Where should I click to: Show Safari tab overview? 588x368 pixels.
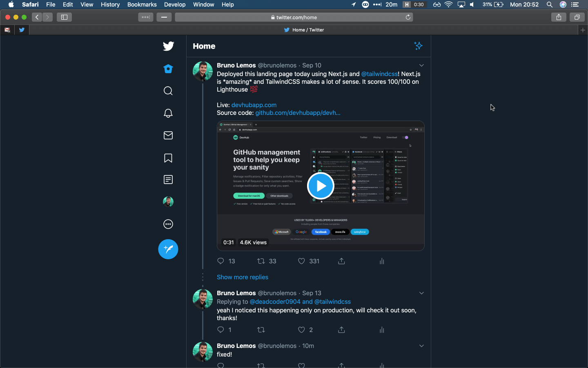pos(577,17)
